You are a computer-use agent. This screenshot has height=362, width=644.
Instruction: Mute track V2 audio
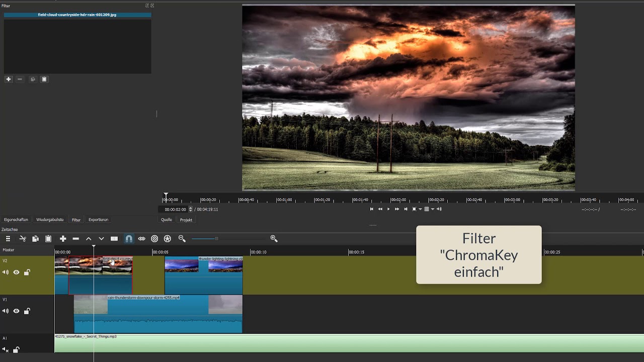click(6, 273)
